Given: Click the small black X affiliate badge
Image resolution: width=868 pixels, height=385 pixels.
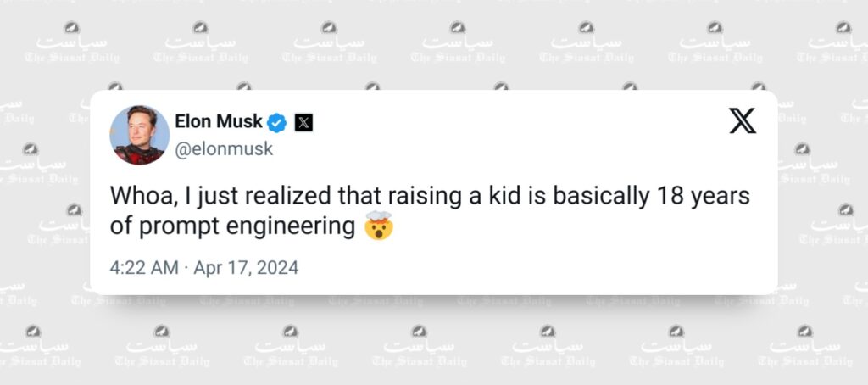Looking at the screenshot, I should point(303,122).
